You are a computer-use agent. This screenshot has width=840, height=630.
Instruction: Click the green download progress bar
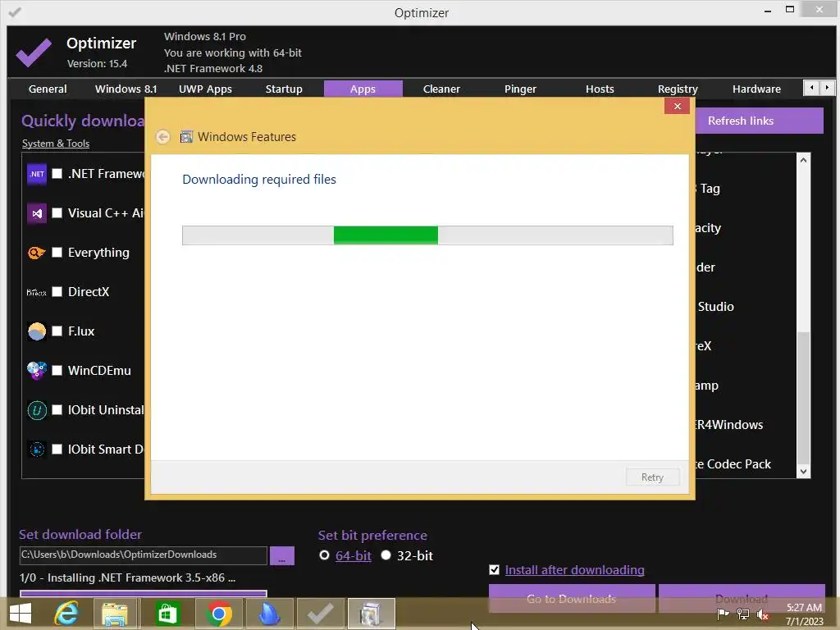pos(427,235)
